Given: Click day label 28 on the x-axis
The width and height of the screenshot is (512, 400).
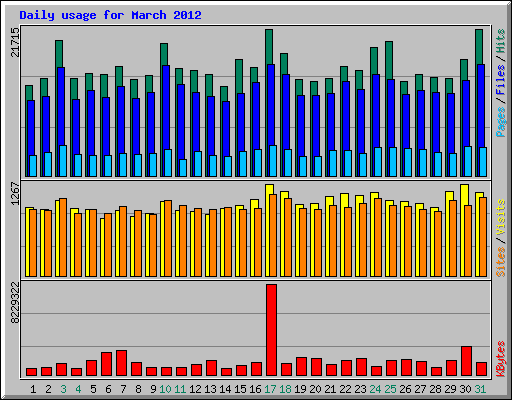Looking at the screenshot, I should click(435, 389).
